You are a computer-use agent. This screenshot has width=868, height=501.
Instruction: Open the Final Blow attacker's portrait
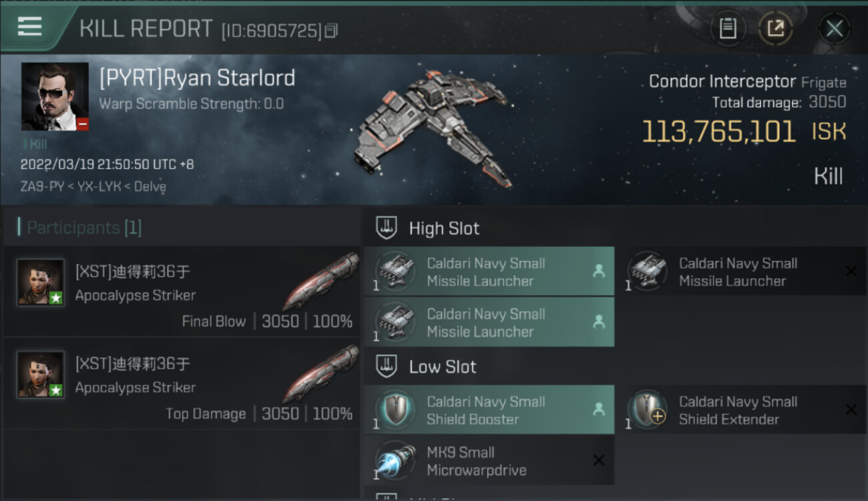(x=41, y=283)
